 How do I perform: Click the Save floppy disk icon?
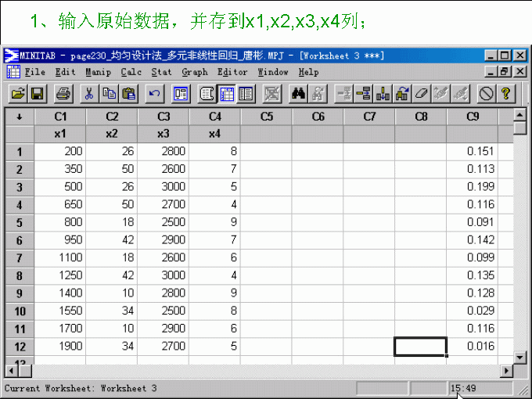pos(37,94)
